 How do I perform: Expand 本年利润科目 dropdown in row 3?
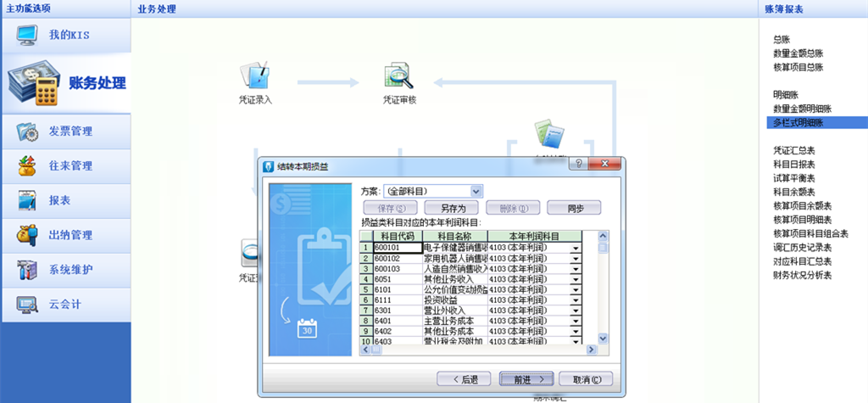(576, 269)
